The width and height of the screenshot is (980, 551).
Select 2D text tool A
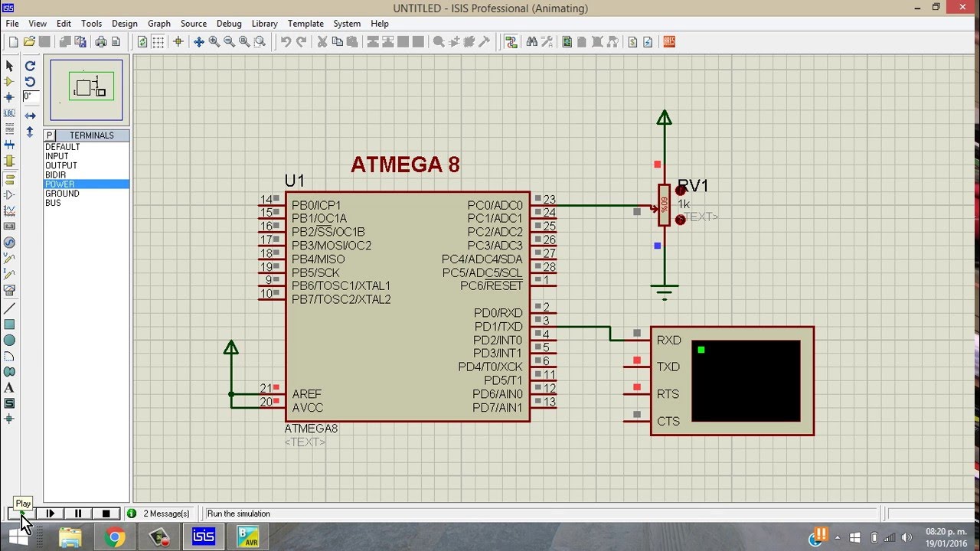click(x=9, y=388)
